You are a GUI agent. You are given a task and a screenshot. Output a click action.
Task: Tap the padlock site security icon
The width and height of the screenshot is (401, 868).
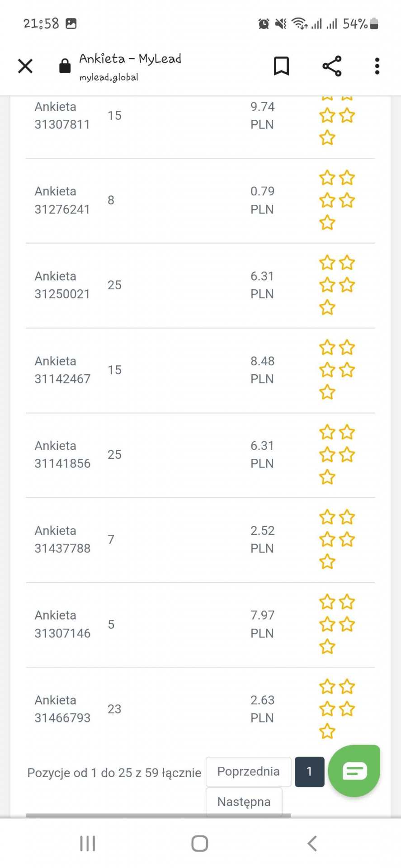[x=65, y=66]
